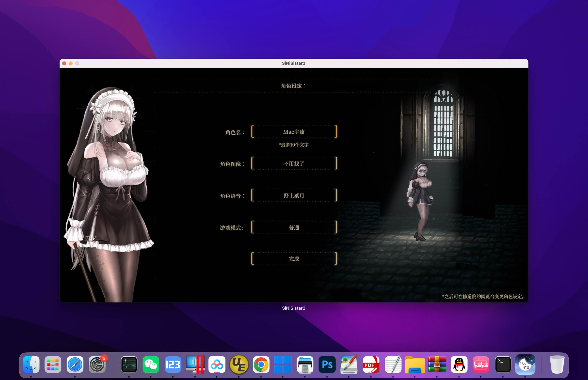
Task: Open Finder from the Dock
Action: point(31,364)
